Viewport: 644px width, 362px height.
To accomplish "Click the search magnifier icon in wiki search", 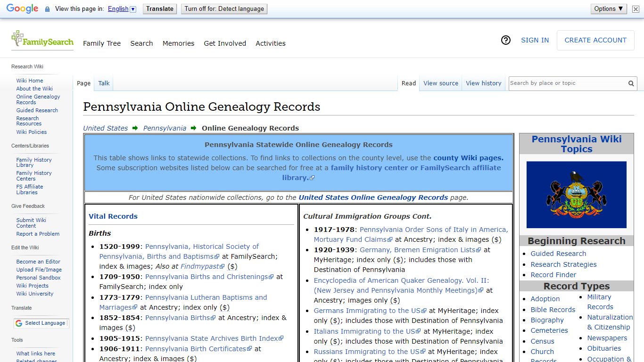I will (631, 83).
